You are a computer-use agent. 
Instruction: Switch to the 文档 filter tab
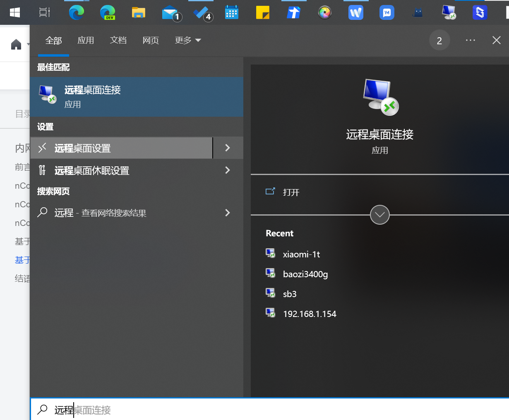[118, 40]
